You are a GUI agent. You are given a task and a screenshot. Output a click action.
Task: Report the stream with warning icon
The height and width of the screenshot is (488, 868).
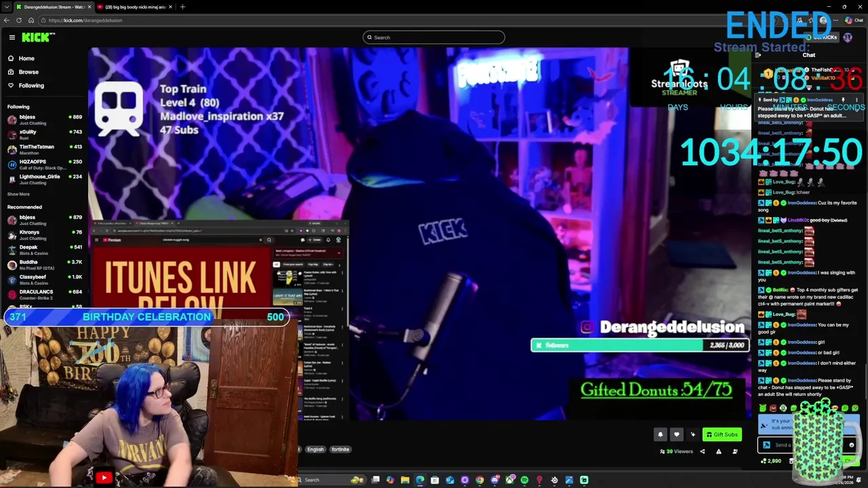click(719, 451)
